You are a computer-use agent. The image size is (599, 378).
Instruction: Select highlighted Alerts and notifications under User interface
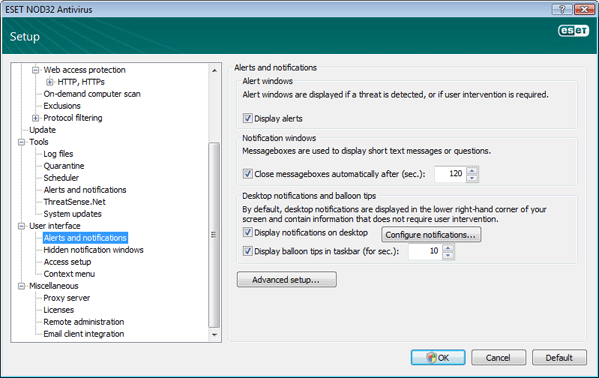85,238
